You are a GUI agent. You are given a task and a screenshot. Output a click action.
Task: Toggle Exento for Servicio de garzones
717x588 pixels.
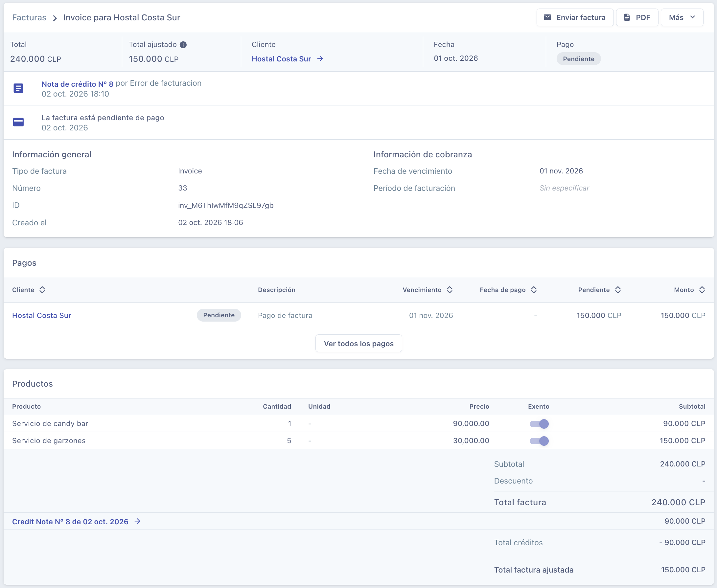pos(539,441)
